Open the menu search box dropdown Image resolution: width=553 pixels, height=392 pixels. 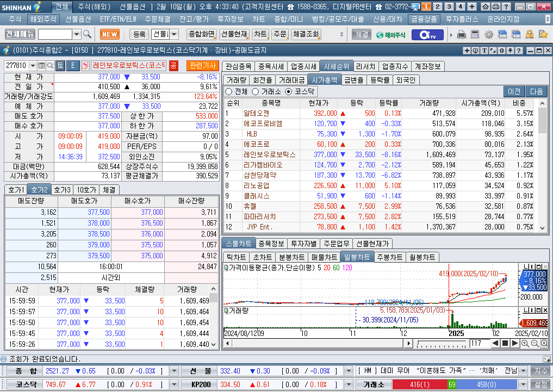point(77,34)
